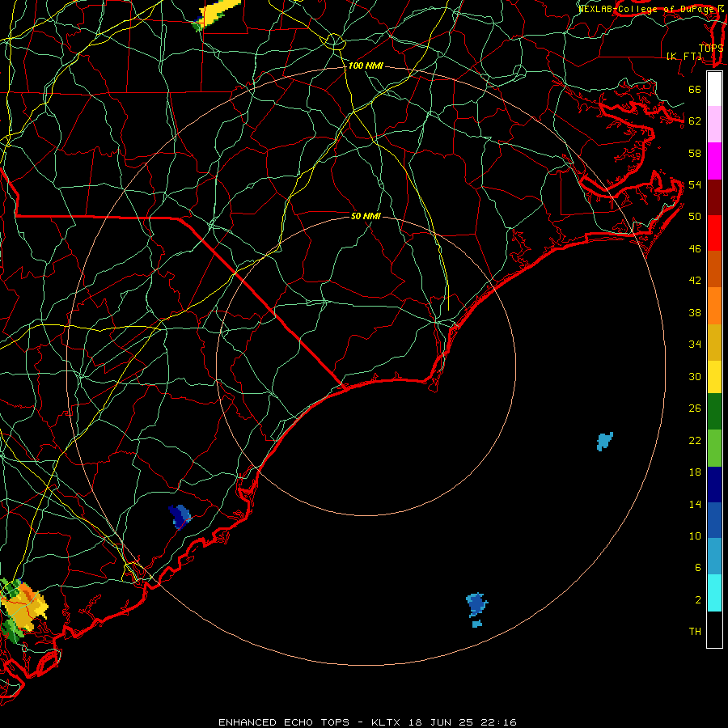Select the '14' legend value
728x728 pixels.
click(x=695, y=504)
